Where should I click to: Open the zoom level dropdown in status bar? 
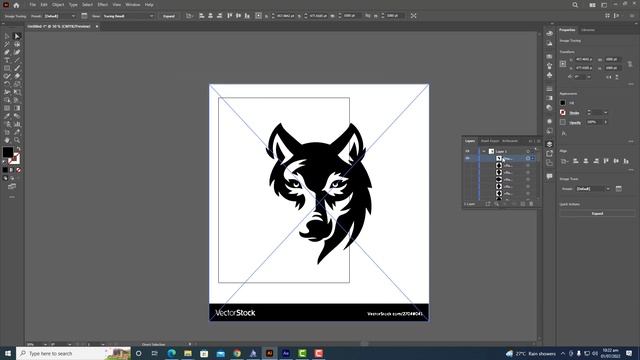pos(45,344)
